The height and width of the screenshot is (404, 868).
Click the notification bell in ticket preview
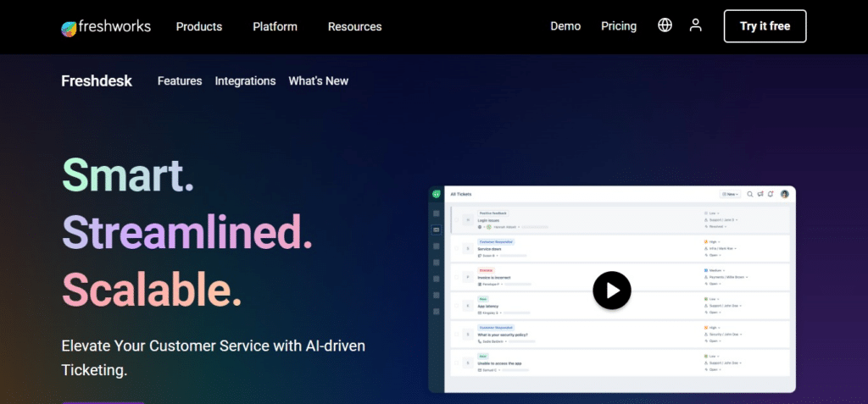tap(771, 194)
